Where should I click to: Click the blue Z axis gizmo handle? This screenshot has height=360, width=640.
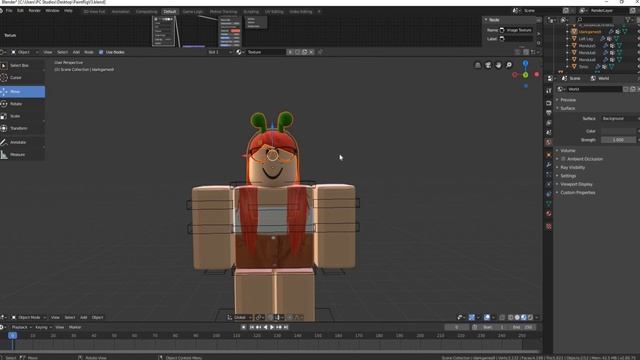526,63
